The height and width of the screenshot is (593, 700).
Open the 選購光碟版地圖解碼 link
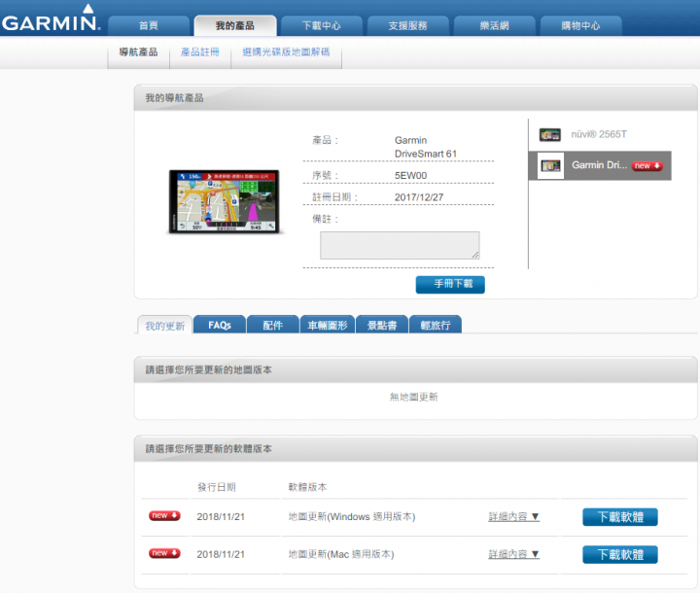click(x=286, y=52)
